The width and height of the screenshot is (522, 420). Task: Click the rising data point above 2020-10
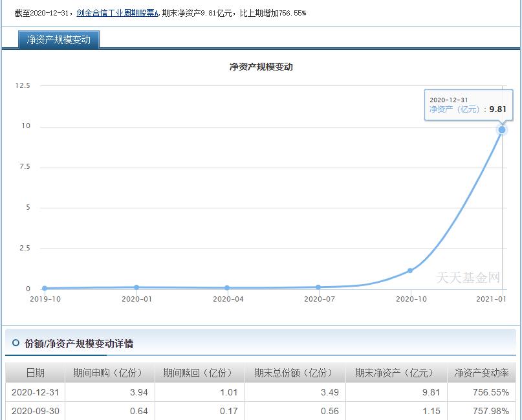(x=409, y=271)
